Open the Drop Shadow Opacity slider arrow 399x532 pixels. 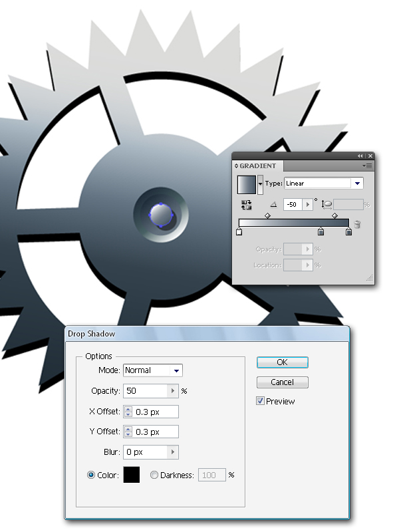click(173, 391)
